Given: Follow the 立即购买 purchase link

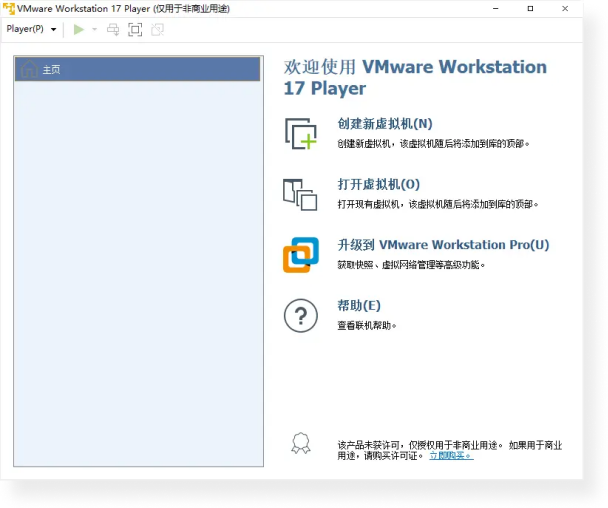Looking at the screenshot, I should click(x=451, y=455).
